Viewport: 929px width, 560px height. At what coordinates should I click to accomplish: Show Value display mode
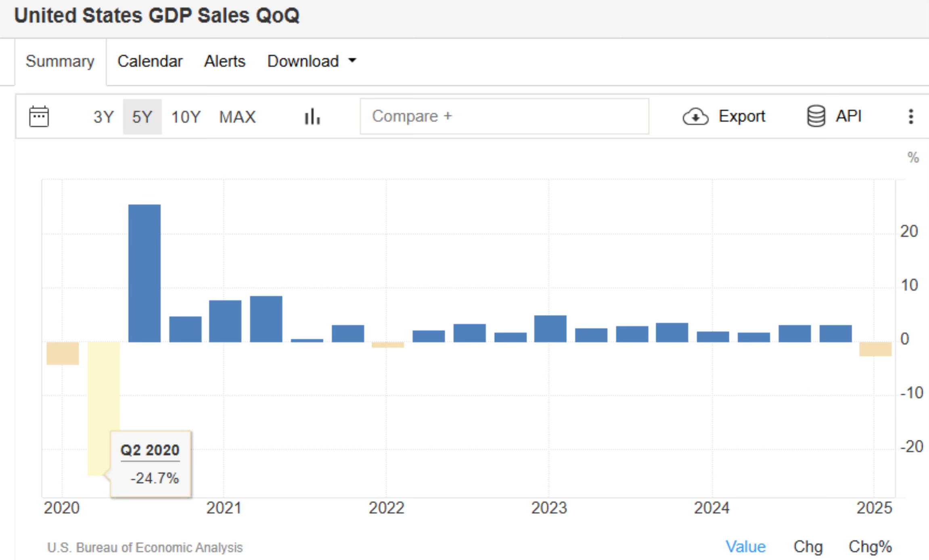[x=745, y=547]
